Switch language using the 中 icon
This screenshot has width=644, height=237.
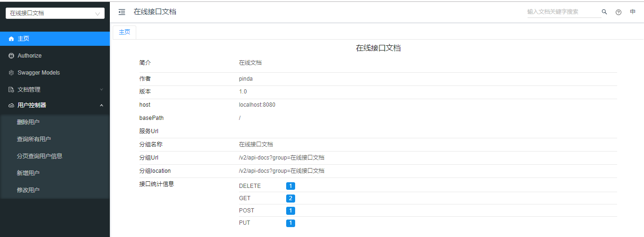633,12
